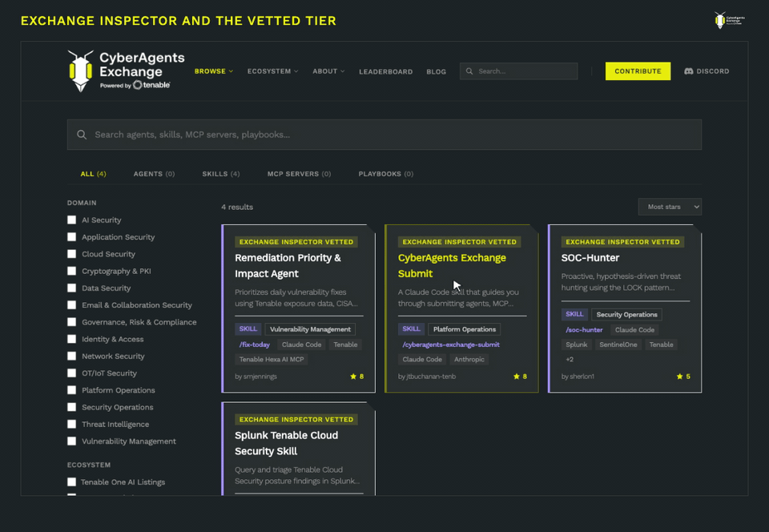Click the /cyberagents-exchange-submit tag
Viewport: 769px width, 532px height.
451,345
